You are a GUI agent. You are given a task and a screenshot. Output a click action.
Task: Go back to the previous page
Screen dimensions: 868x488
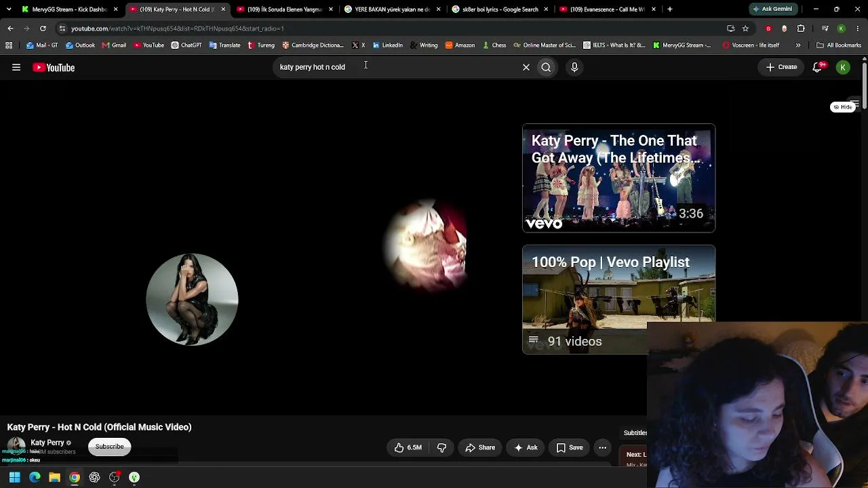[10, 28]
